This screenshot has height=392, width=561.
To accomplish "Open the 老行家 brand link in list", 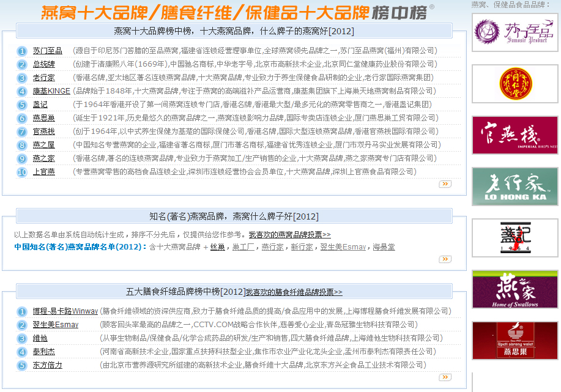I will [43, 78].
